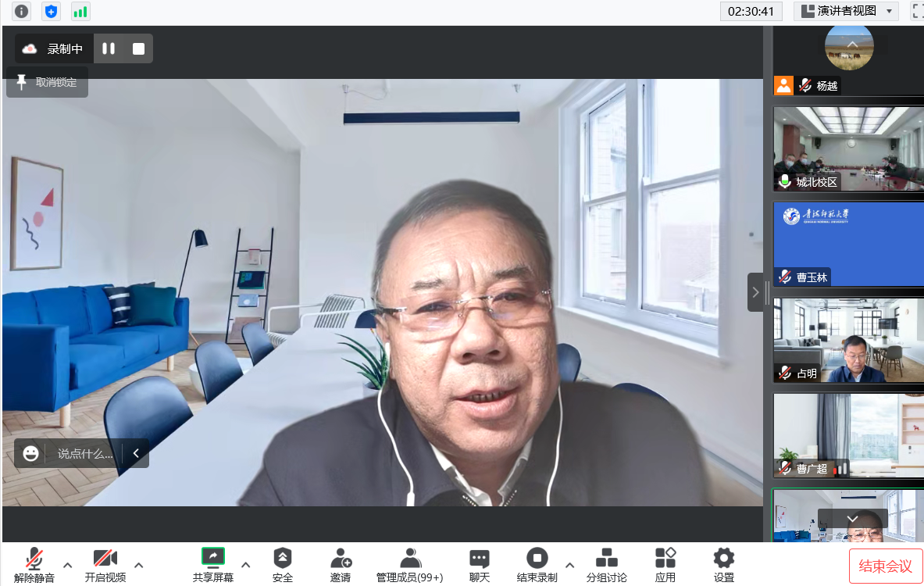Open meeting Settings (设置)
924x586 pixels.
[x=724, y=564]
